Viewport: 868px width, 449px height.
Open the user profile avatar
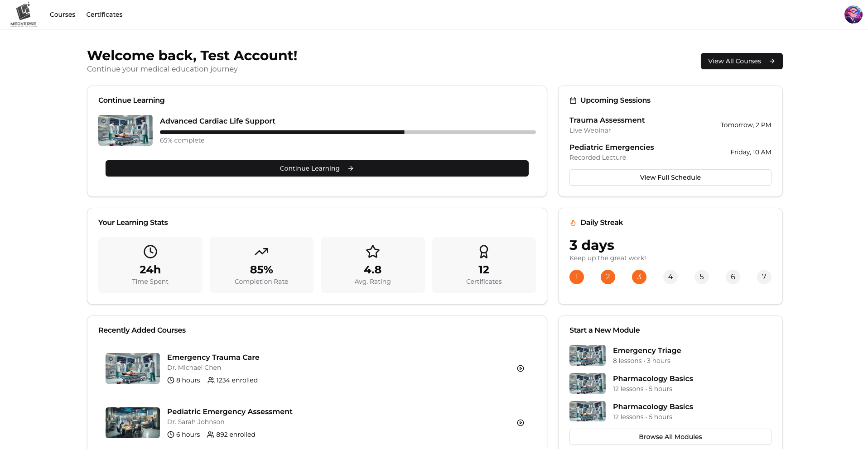[853, 14]
